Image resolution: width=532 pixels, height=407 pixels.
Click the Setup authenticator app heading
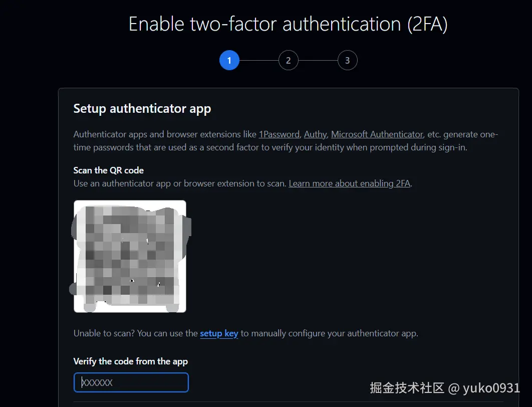[x=142, y=109]
